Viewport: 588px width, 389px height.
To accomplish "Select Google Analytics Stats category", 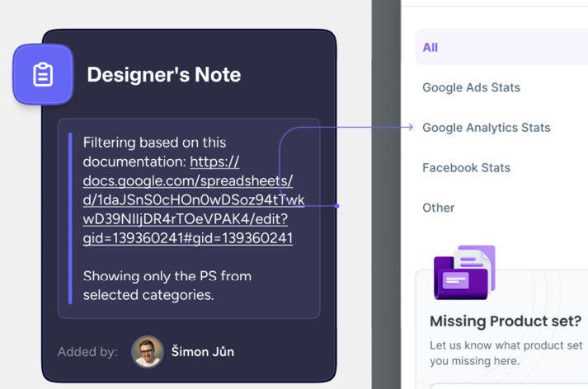I will [x=486, y=128].
